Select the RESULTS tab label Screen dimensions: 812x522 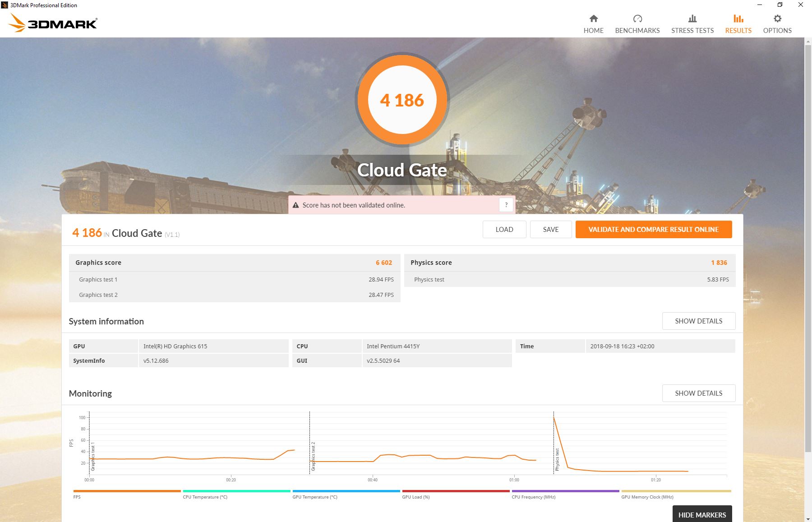tap(738, 30)
